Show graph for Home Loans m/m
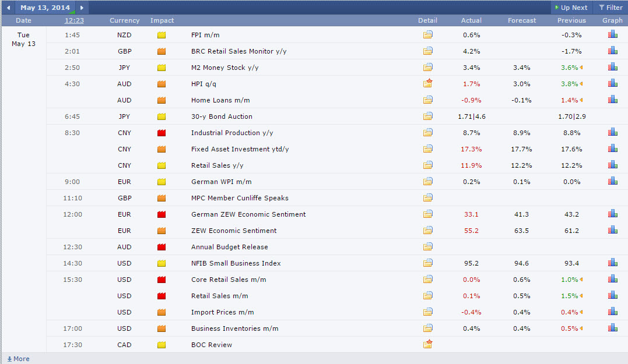Screen dimensions: 628x364 pyautogui.click(x=612, y=100)
